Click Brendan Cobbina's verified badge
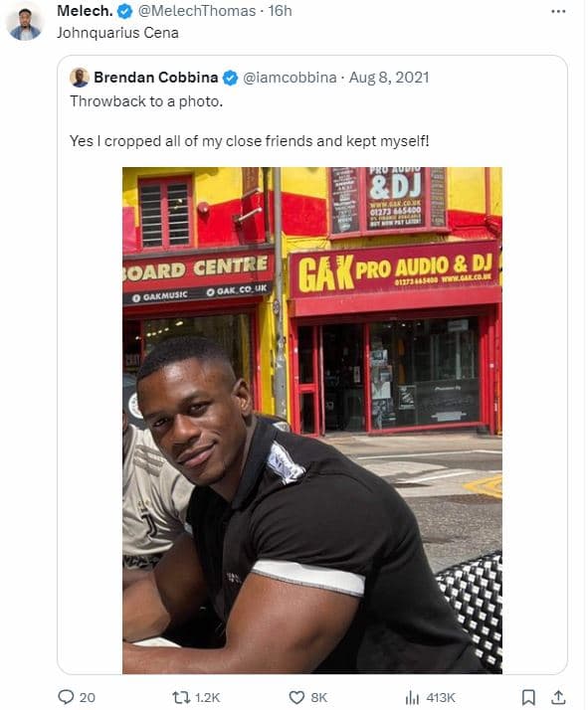Viewport: 588px width, 710px height. 231,78
